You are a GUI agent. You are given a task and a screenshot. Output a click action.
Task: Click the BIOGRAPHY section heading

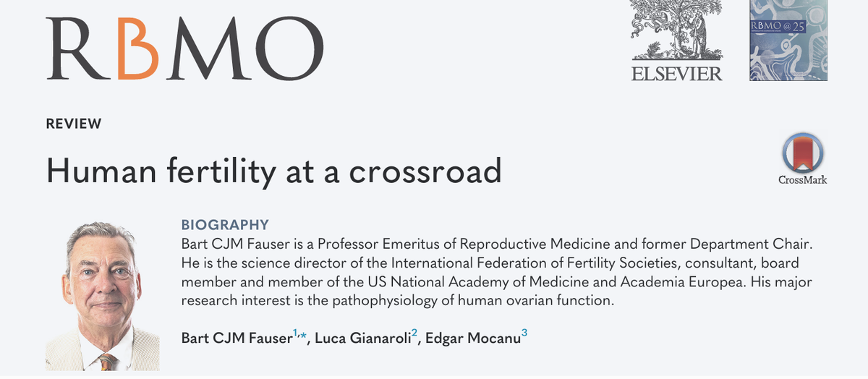(x=224, y=224)
